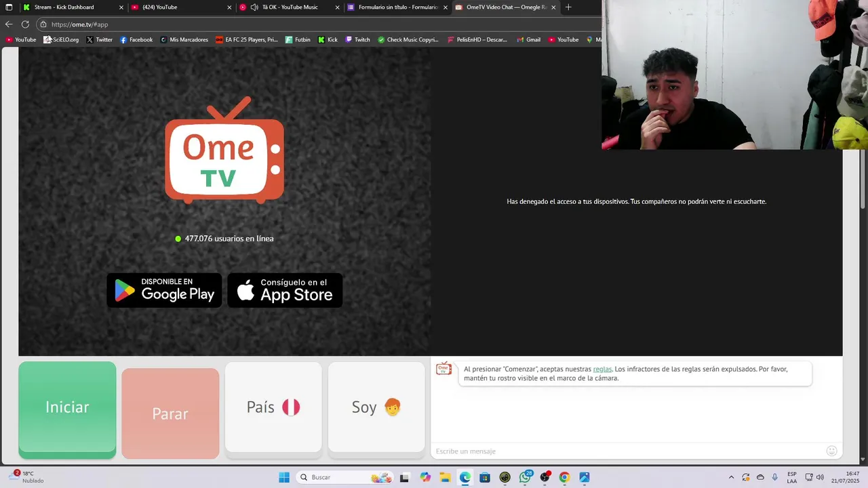Open the EA FC 25 Players bookmark

(x=247, y=39)
